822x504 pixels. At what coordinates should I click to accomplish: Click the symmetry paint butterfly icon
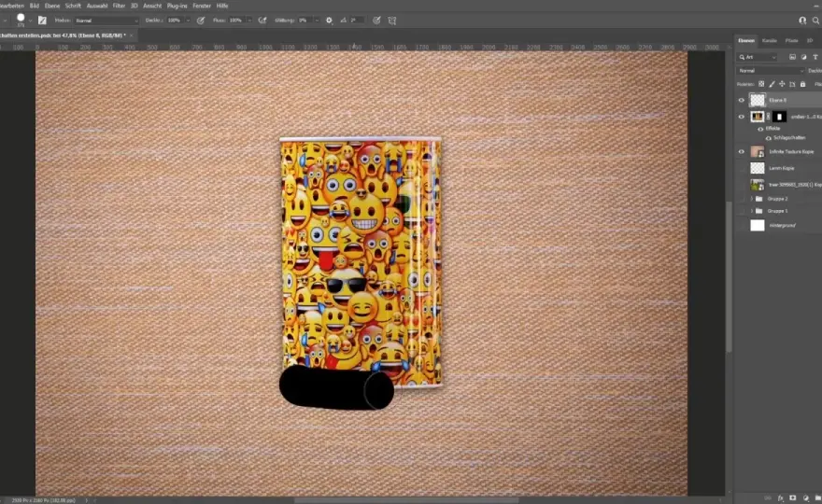click(392, 21)
